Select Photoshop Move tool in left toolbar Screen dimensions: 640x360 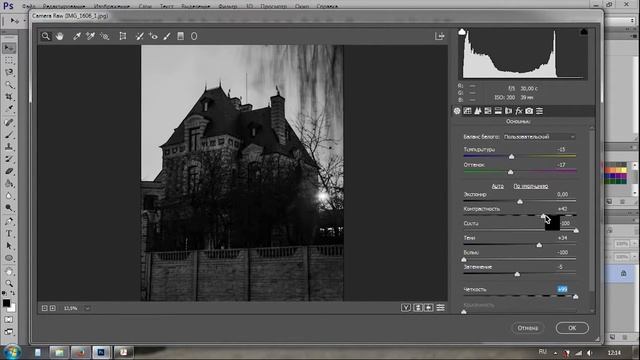coord(9,48)
